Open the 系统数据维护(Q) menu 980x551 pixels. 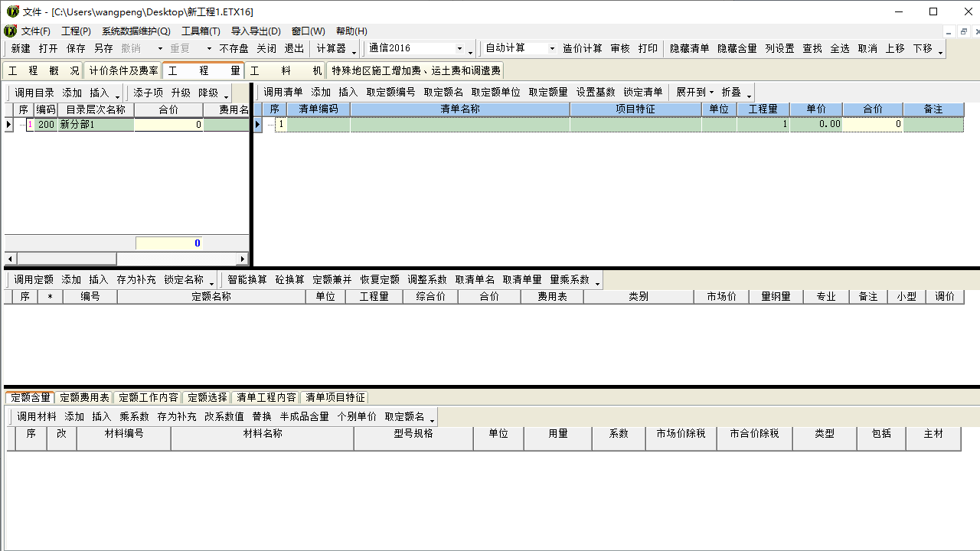click(136, 31)
